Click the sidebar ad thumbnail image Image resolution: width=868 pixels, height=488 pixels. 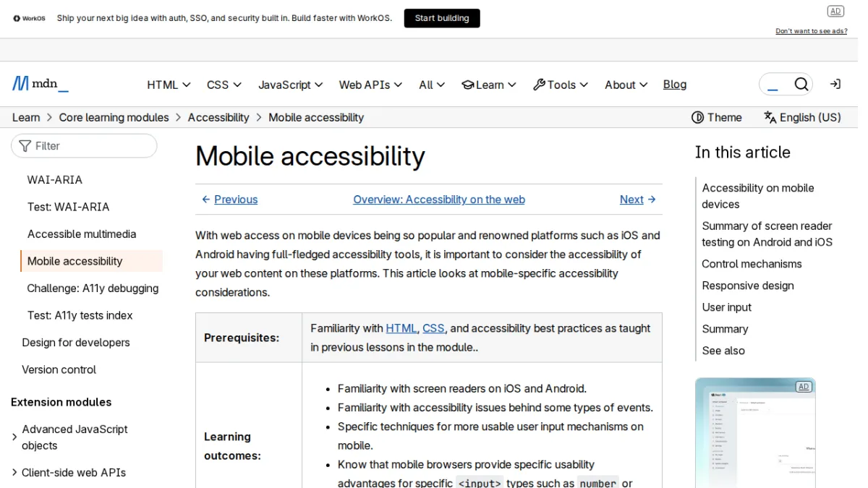(x=755, y=432)
